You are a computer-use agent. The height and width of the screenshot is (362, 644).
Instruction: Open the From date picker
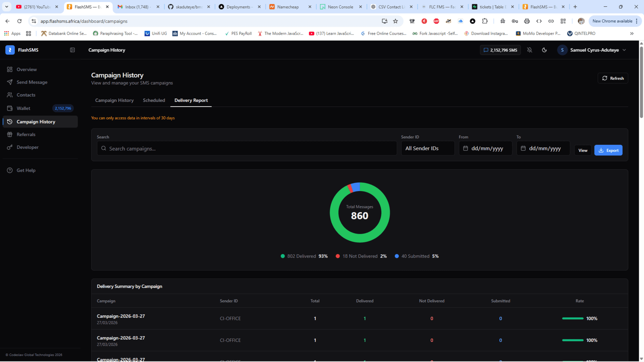[485, 148]
